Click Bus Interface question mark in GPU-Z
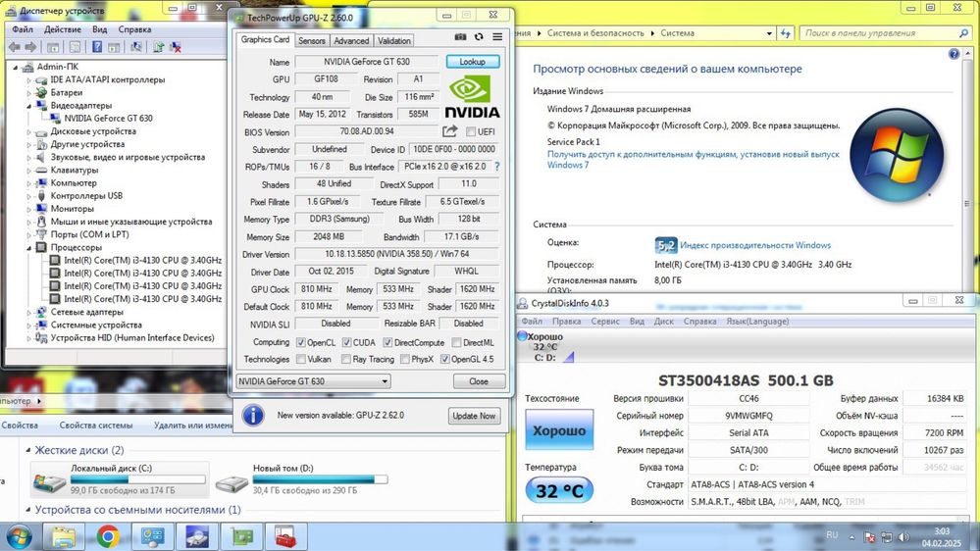Image resolution: width=980 pixels, height=551 pixels. pos(497,167)
